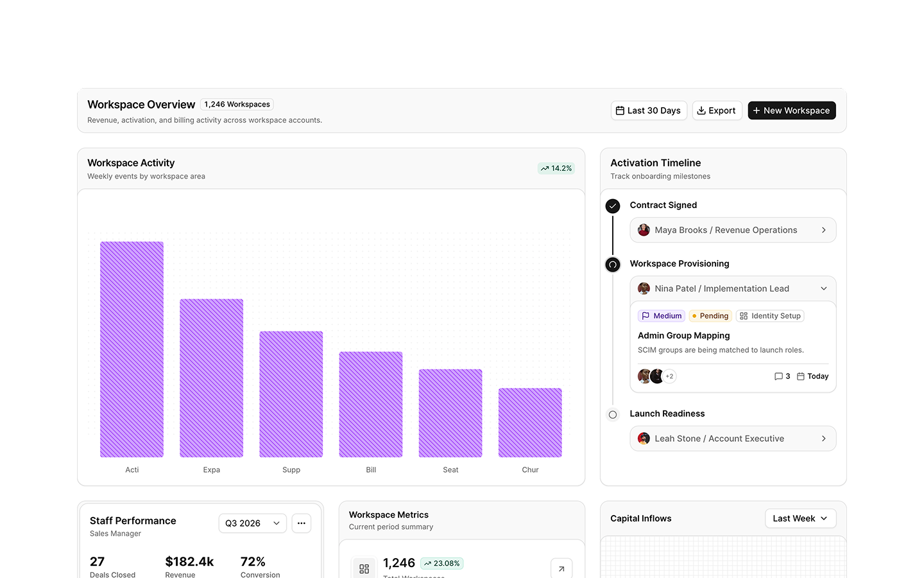924x578 pixels.
Task: Click the Pending status tag
Action: click(710, 316)
